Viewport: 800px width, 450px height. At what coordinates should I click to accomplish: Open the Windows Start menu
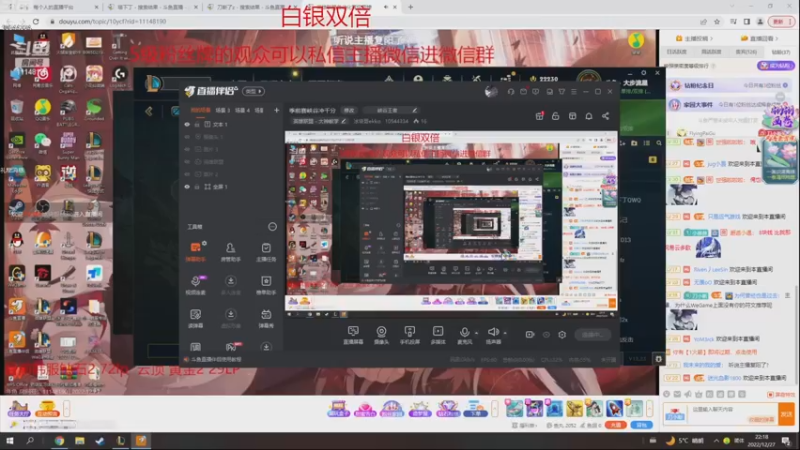[10, 440]
